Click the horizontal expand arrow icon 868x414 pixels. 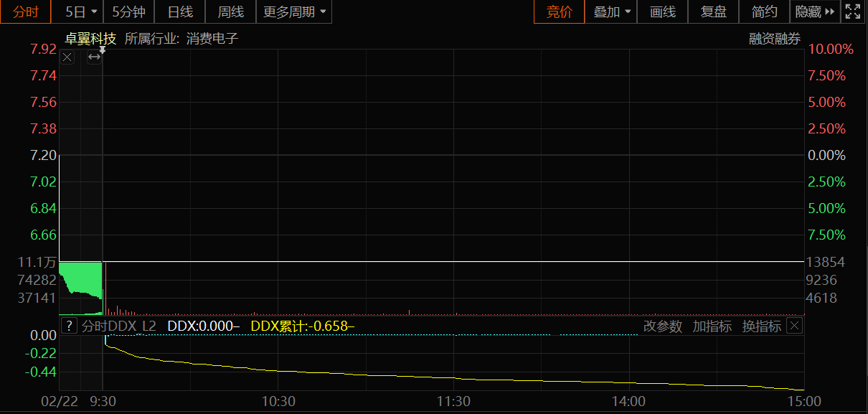click(x=95, y=57)
